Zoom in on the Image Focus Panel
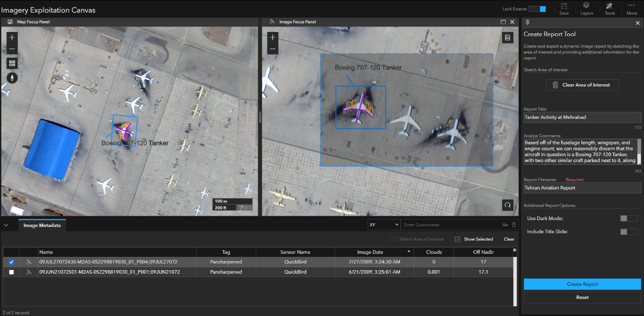Image resolution: width=644 pixels, height=316 pixels. [x=272, y=37]
